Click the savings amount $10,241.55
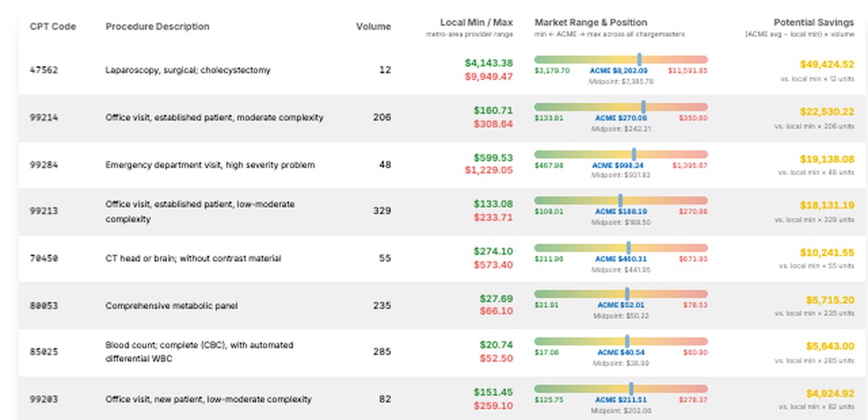This screenshot has height=420, width=868. tap(827, 253)
